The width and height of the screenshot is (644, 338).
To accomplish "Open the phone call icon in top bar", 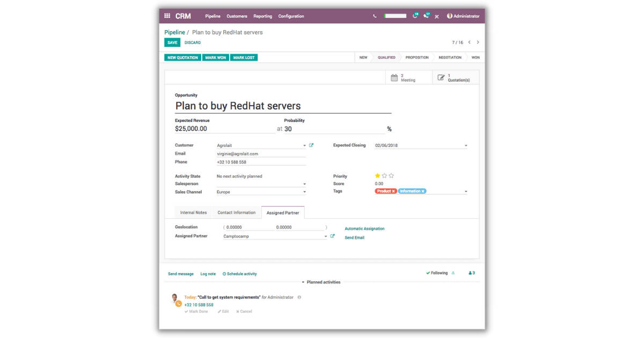I will click(x=375, y=16).
